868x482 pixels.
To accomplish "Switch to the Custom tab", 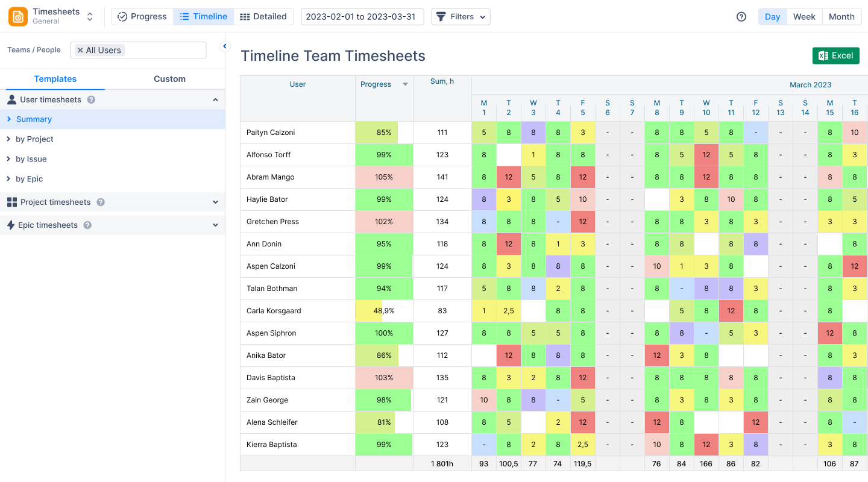I will pyautogui.click(x=169, y=79).
